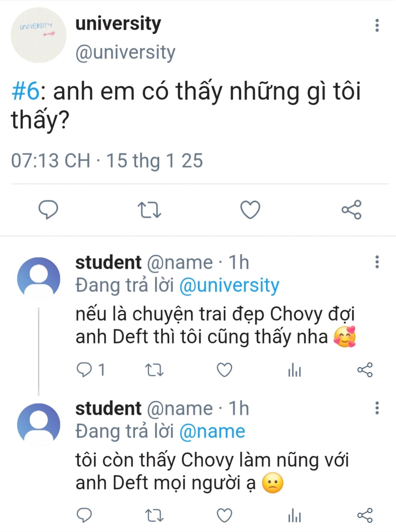This screenshot has height=532, width=396.
Task: Retweet the first student reply
Action: [154, 370]
